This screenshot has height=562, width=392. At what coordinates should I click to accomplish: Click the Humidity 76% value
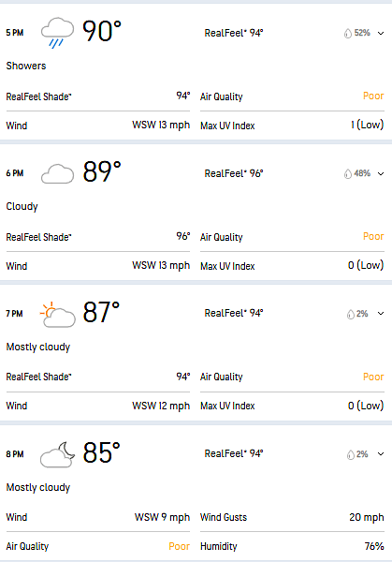pyautogui.click(x=374, y=546)
